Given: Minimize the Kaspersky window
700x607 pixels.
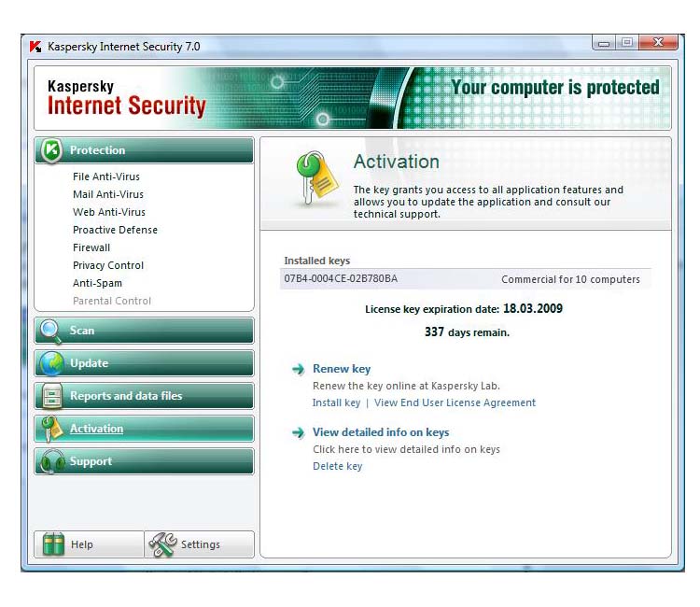Looking at the screenshot, I should click(x=604, y=43).
